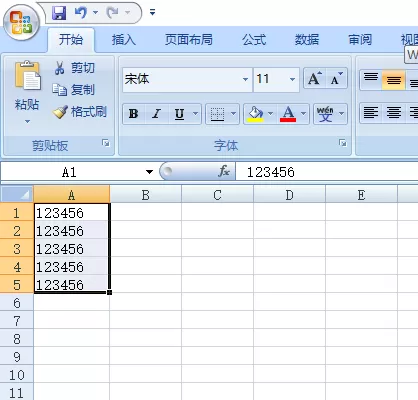The width and height of the screenshot is (418, 400).
Task: Expand the font name dropdown list
Action: point(246,79)
